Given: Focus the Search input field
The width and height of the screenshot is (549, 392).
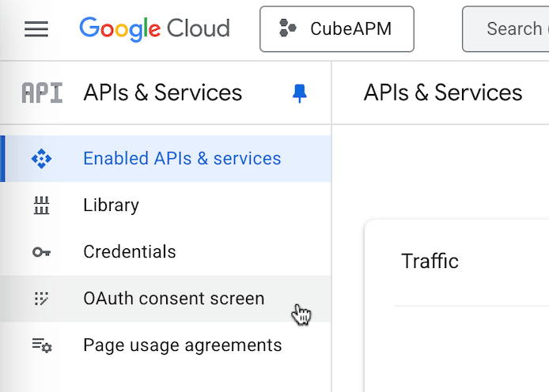Looking at the screenshot, I should tap(505, 29).
